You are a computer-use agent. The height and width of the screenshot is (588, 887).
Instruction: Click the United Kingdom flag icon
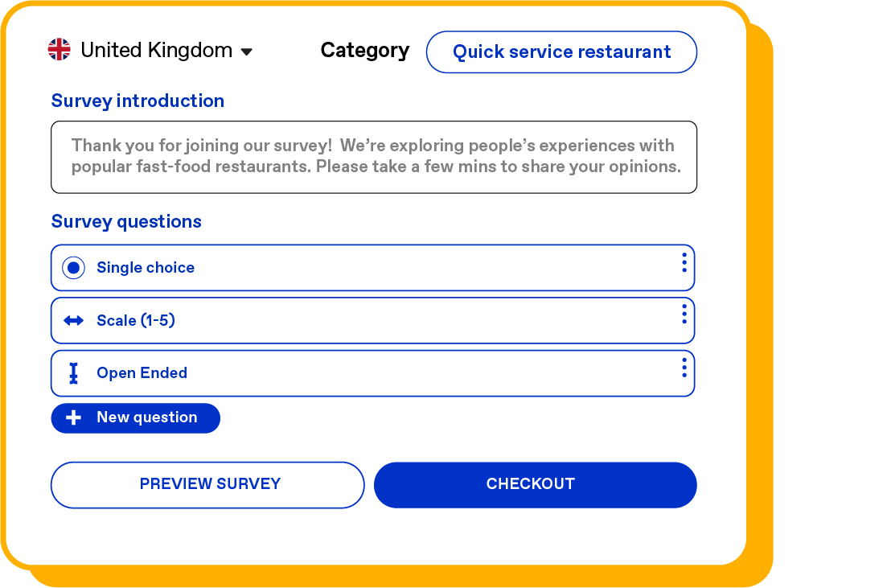pos(60,50)
